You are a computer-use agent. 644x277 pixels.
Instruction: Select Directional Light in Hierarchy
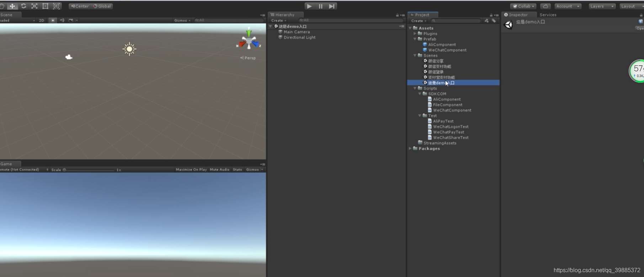coord(299,37)
